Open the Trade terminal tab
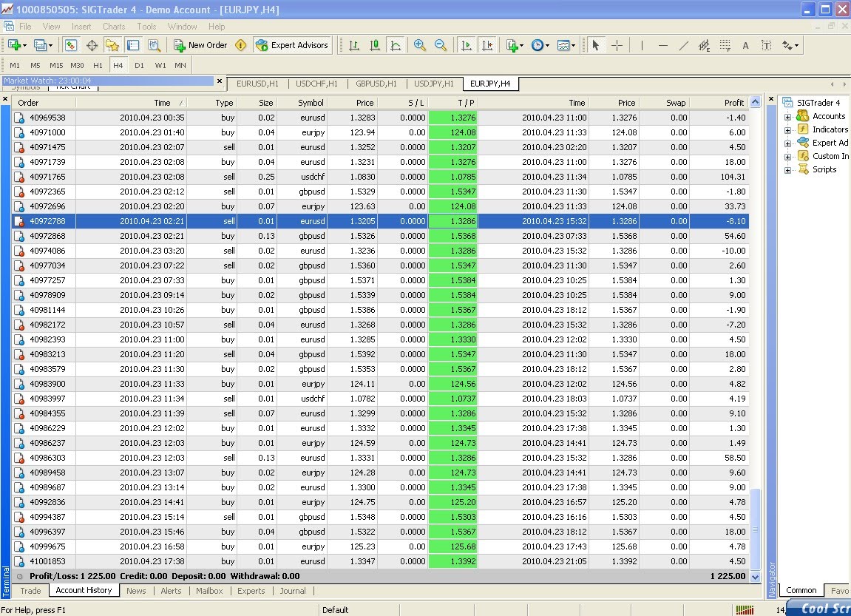The height and width of the screenshot is (616, 851). tap(30, 591)
